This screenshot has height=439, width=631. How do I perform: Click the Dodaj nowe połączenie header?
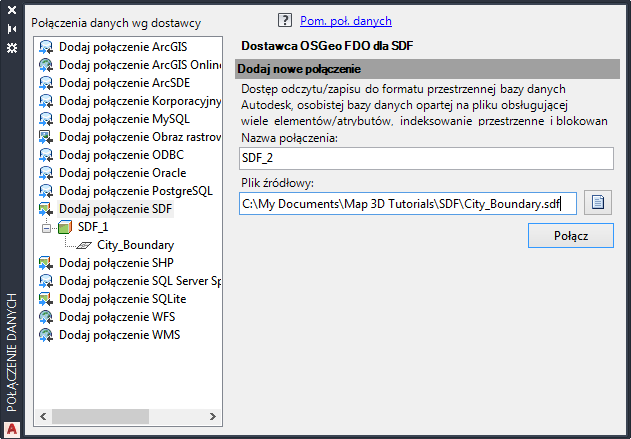[427, 69]
